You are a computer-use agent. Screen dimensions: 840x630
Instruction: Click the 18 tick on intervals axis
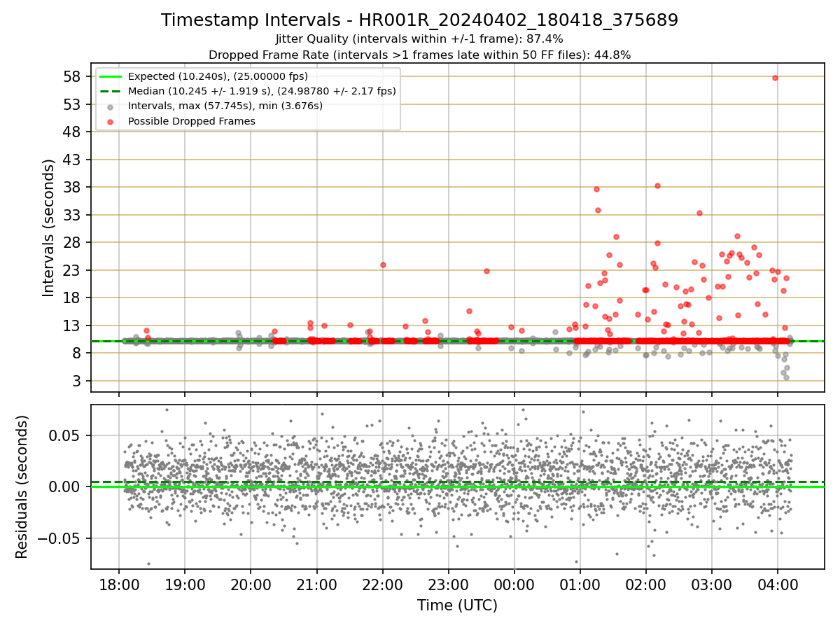coord(73,297)
